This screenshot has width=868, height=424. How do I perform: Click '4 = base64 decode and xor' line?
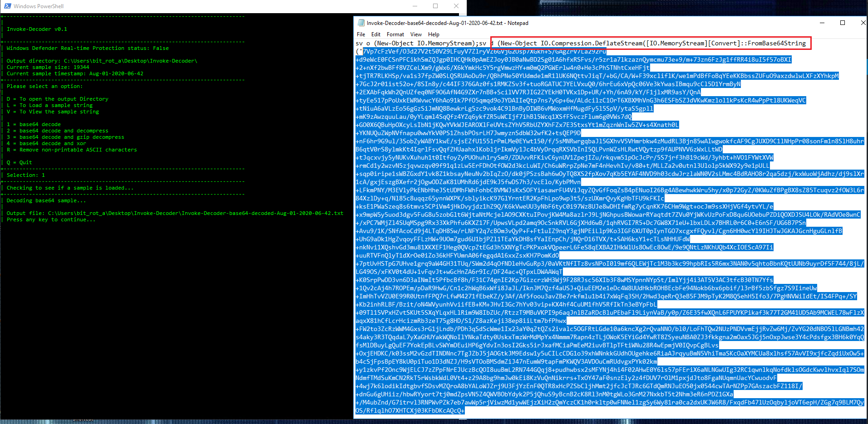tap(46, 143)
